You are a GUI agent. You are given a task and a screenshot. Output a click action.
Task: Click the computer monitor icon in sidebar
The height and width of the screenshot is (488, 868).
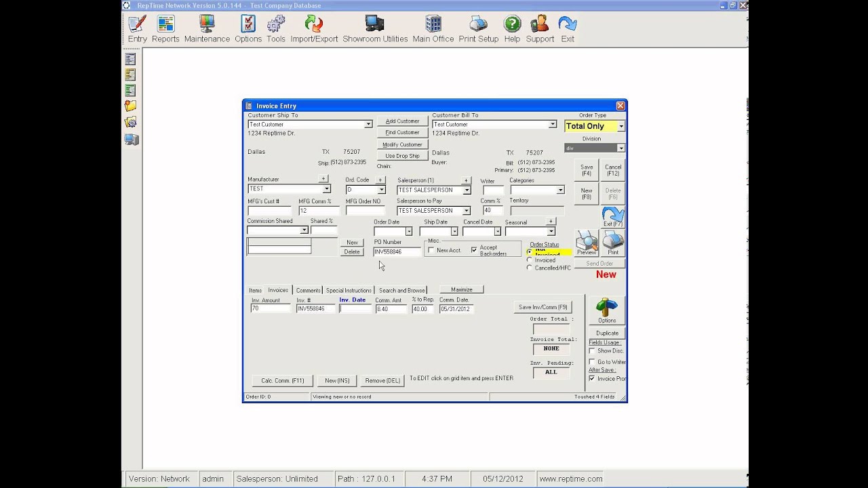tap(131, 140)
